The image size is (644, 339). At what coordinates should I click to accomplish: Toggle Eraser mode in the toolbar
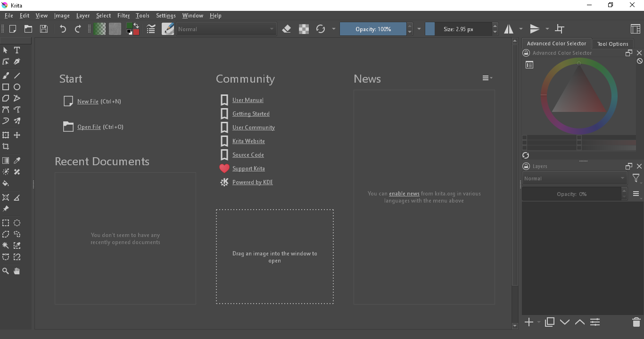(286, 29)
